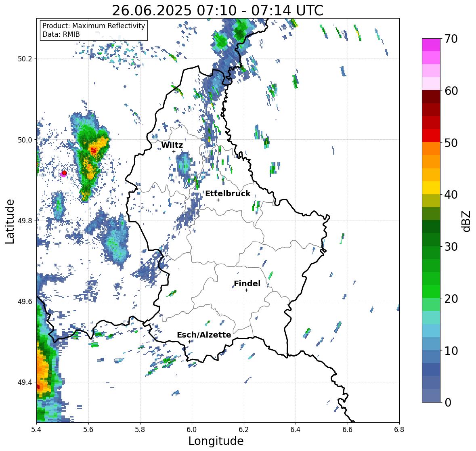This screenshot has height=451, width=476.
Task: Click the yellow swatch just above 40
Action: click(431, 188)
